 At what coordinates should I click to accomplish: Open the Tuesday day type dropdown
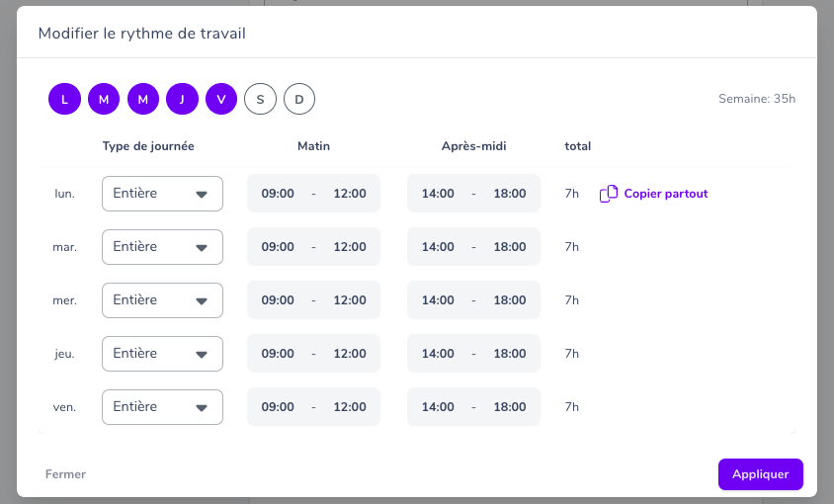click(162, 247)
